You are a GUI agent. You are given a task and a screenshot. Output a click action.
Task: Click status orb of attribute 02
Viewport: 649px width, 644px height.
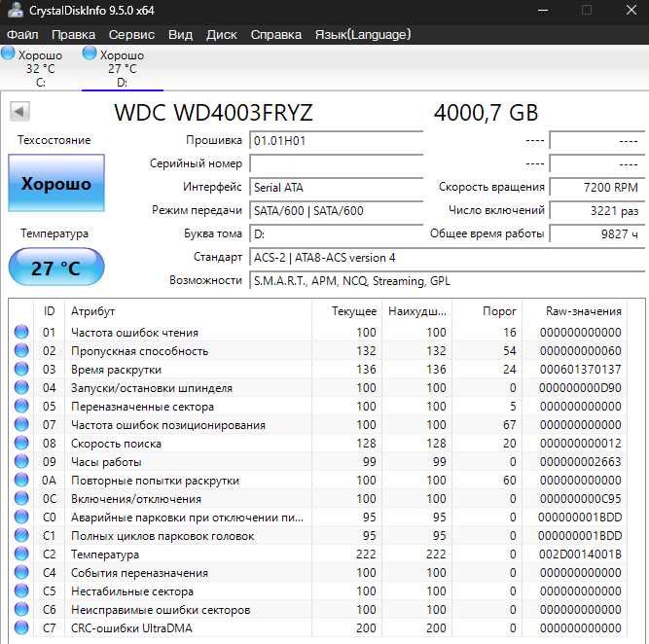click(x=21, y=350)
